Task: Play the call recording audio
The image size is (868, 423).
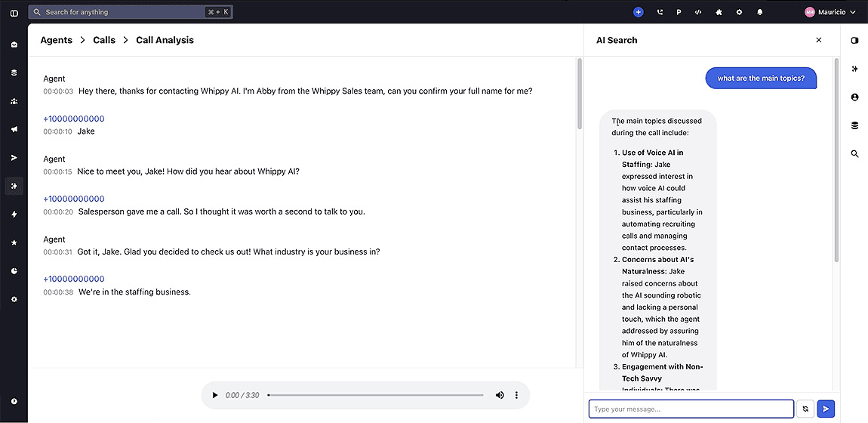Action: point(215,395)
